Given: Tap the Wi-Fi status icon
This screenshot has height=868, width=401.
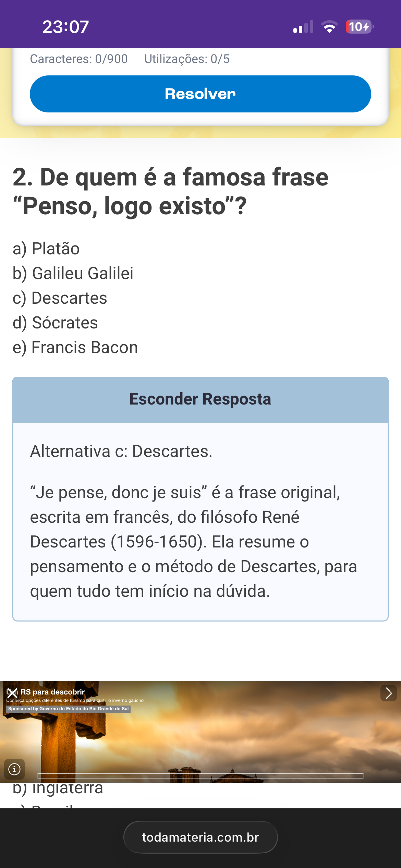Looking at the screenshot, I should (329, 27).
